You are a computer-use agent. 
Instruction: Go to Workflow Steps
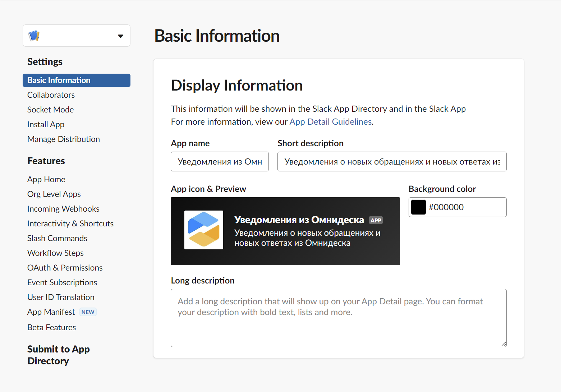coord(55,253)
